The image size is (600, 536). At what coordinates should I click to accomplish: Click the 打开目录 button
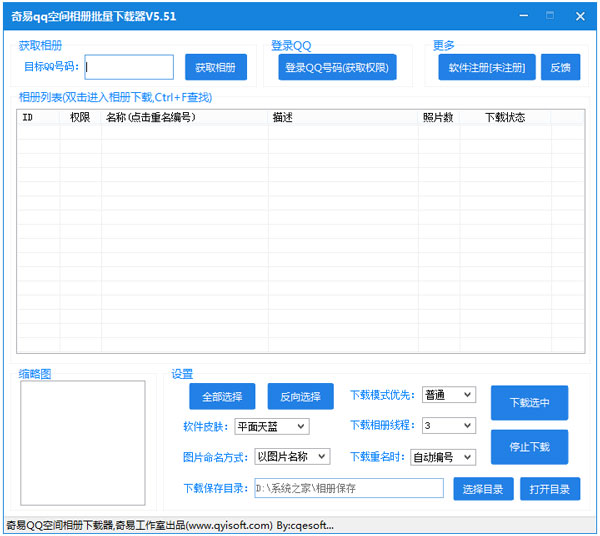coord(550,489)
